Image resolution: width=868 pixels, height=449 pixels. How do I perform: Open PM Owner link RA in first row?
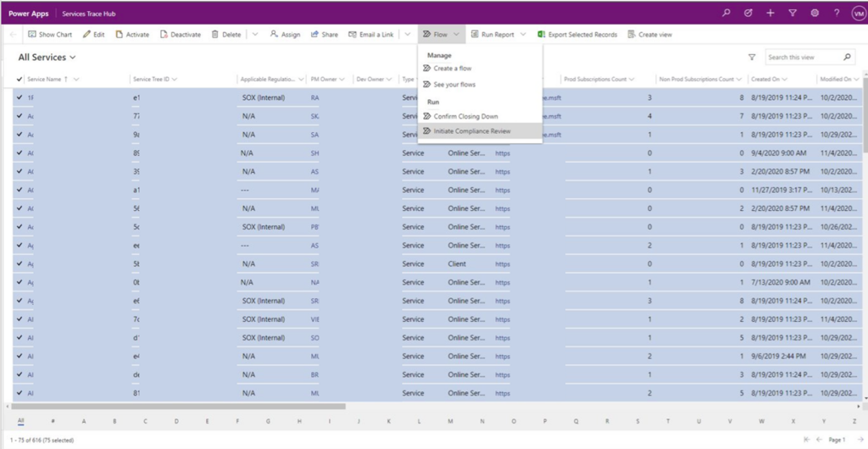(x=315, y=97)
